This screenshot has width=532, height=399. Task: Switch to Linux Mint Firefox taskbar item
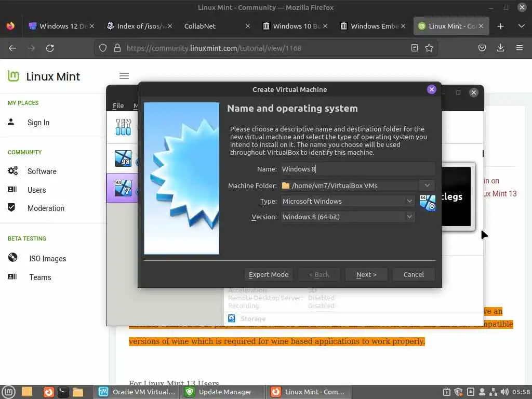(x=309, y=392)
